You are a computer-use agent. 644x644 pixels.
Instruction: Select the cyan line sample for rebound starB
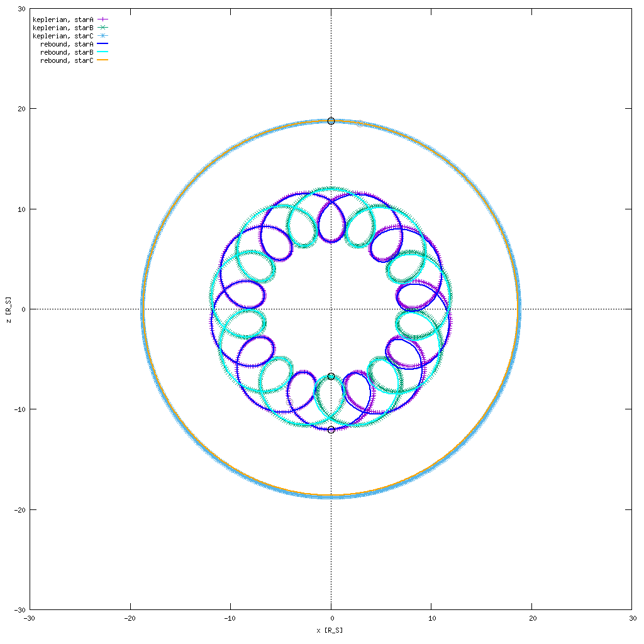pyautogui.click(x=103, y=52)
